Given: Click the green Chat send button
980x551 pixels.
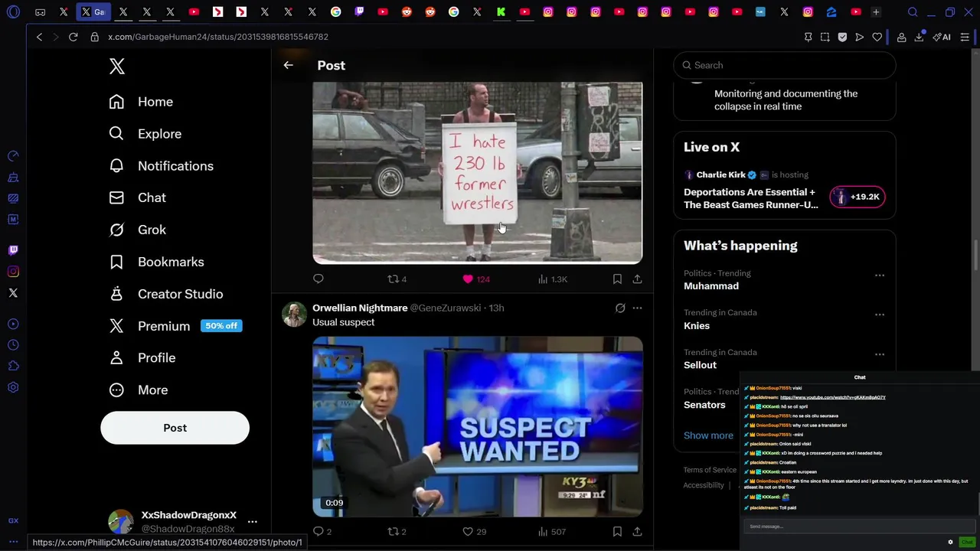Looking at the screenshot, I should click(x=967, y=542).
